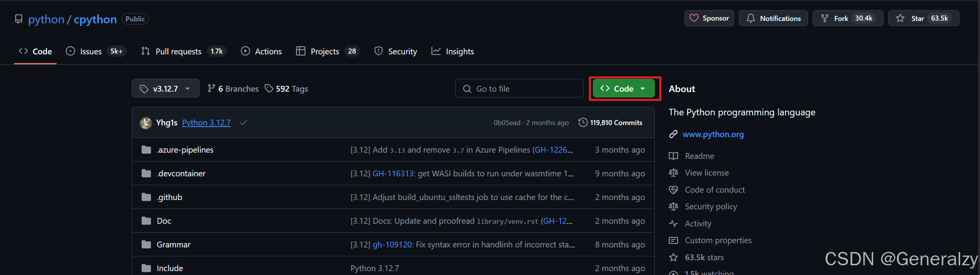Click the folder icon of .github
This screenshot has height=275, width=980.
click(x=146, y=197)
